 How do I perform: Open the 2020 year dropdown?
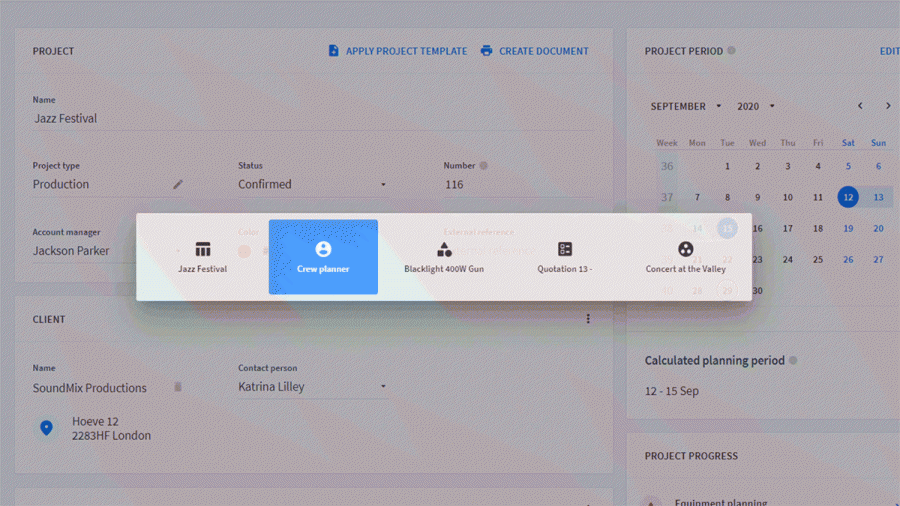756,107
